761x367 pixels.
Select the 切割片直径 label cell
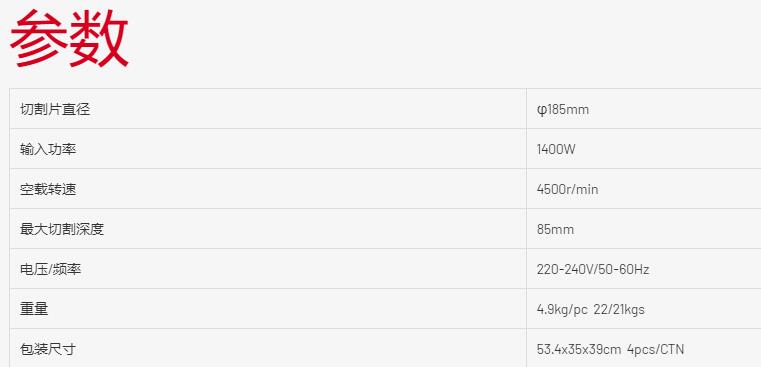pyautogui.click(x=268, y=109)
